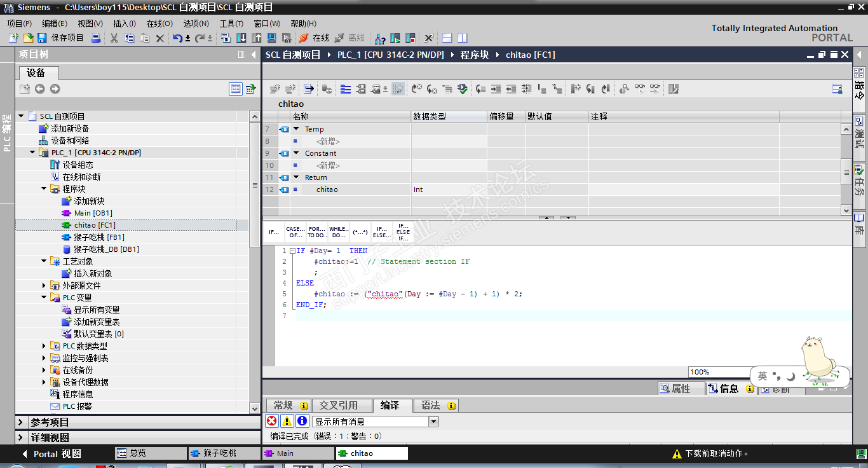Toggle the error messages filter

coord(272,421)
